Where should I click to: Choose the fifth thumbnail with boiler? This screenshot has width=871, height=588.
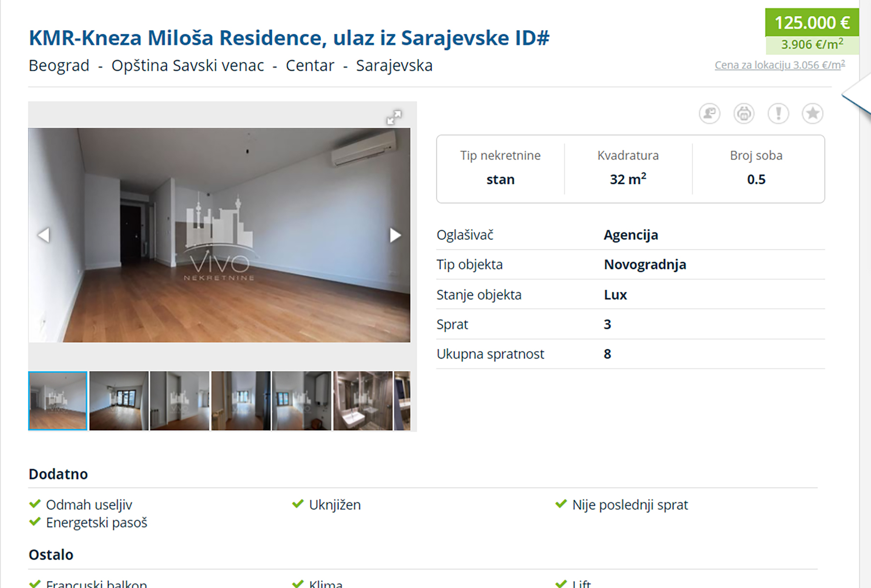[x=302, y=401]
